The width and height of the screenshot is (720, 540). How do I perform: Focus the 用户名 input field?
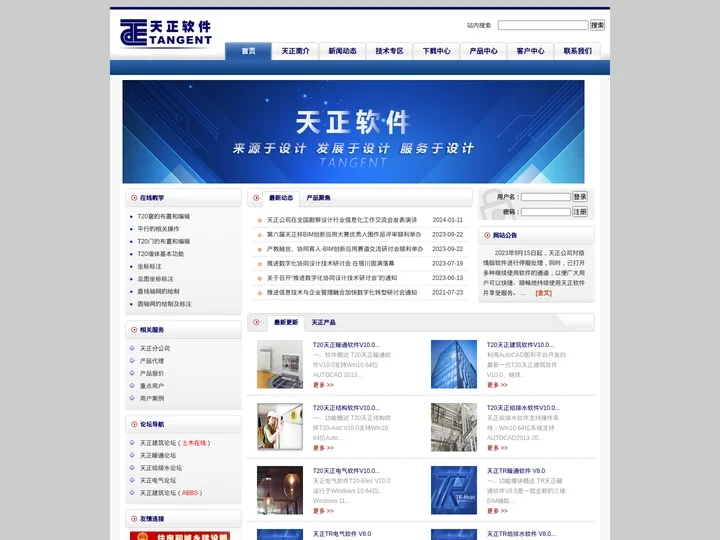coord(546,197)
